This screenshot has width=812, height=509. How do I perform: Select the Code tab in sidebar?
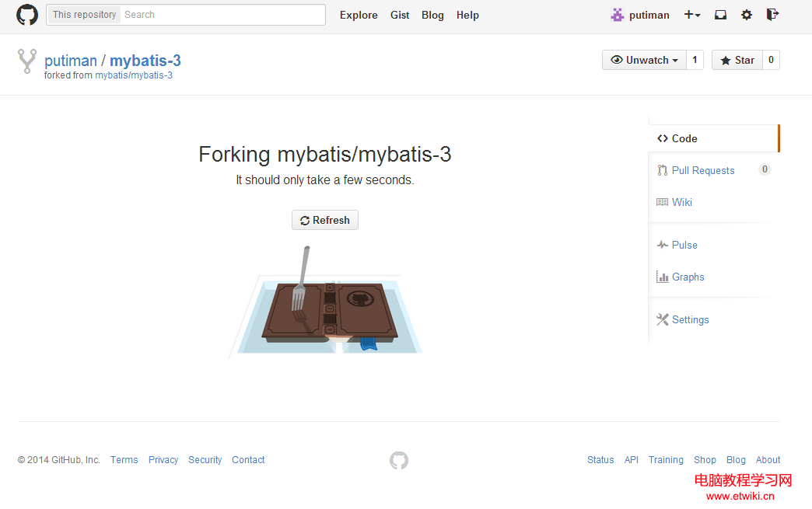pos(713,138)
